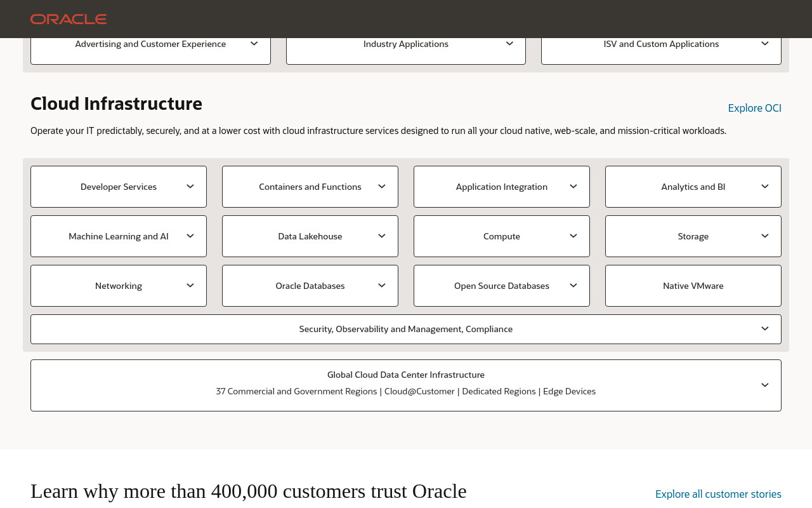Viewport: 812px width, 508px height.
Task: Click the Data Lakehouse label
Action: pyautogui.click(x=310, y=236)
